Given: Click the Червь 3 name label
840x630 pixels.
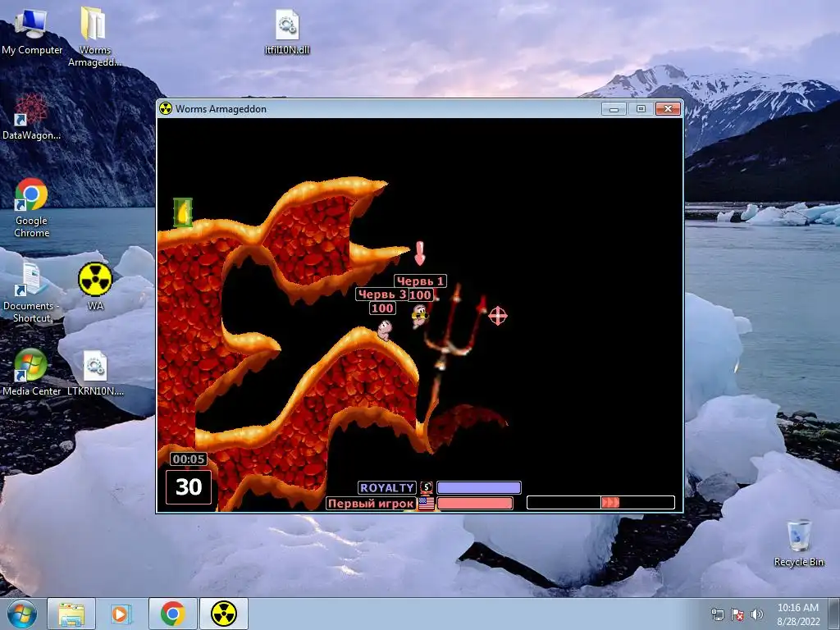Looking at the screenshot, I should tap(382, 294).
